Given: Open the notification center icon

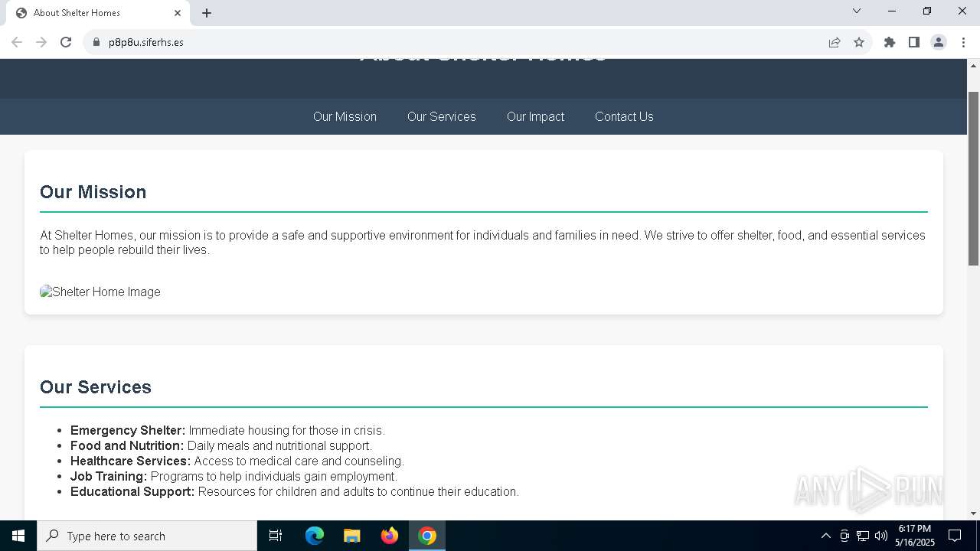Looking at the screenshot, I should click(955, 536).
